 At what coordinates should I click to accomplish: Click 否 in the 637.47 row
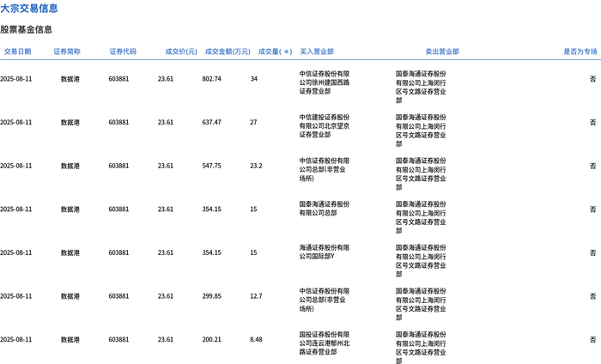[593, 122]
